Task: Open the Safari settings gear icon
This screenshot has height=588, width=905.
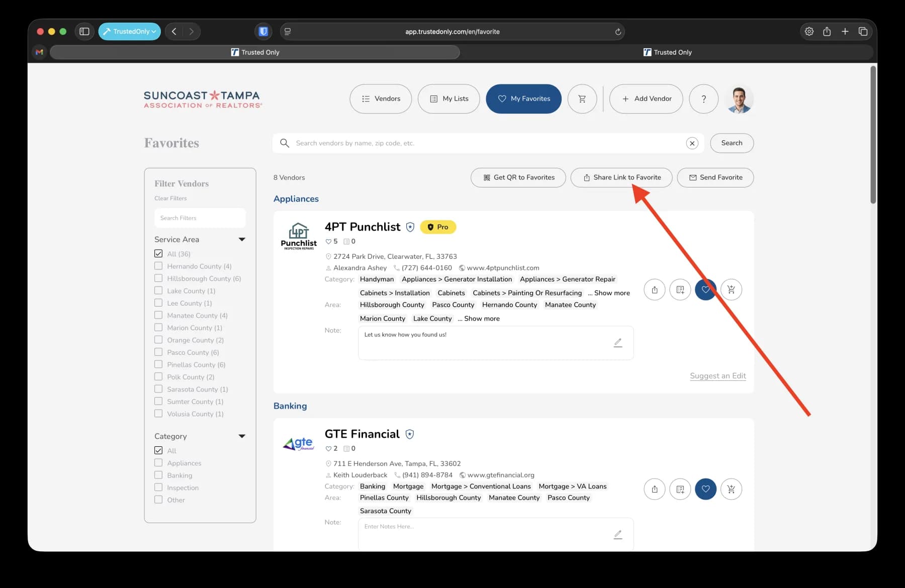Action: [x=809, y=31]
